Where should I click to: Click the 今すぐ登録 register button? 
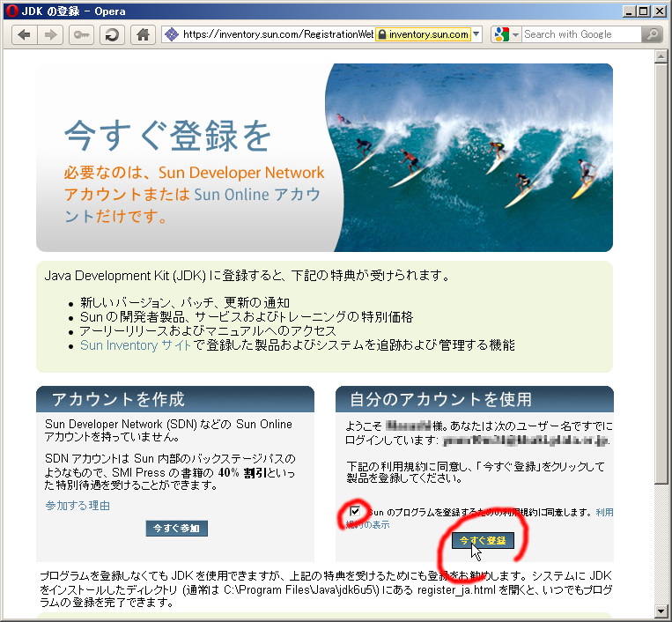483,541
